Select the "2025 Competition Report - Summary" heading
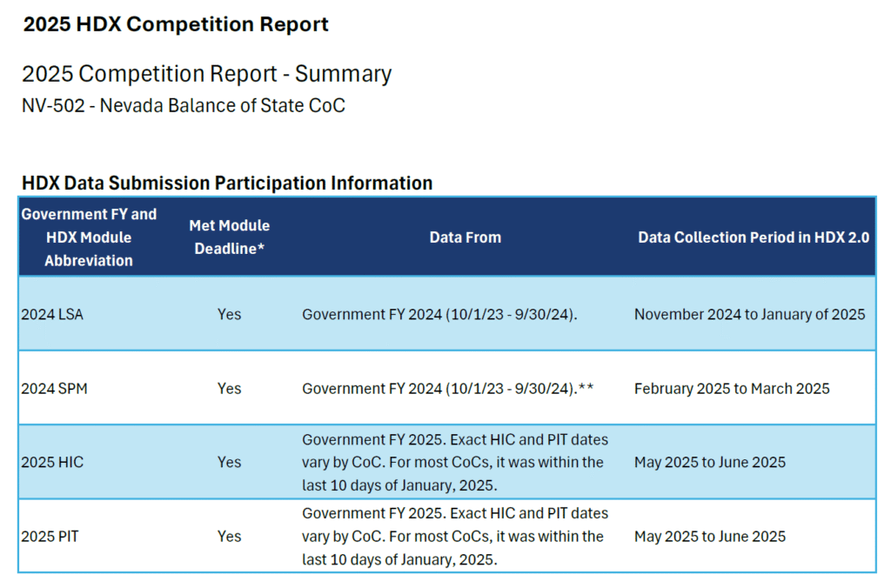Viewport: 891px width, 588px height. (x=206, y=75)
